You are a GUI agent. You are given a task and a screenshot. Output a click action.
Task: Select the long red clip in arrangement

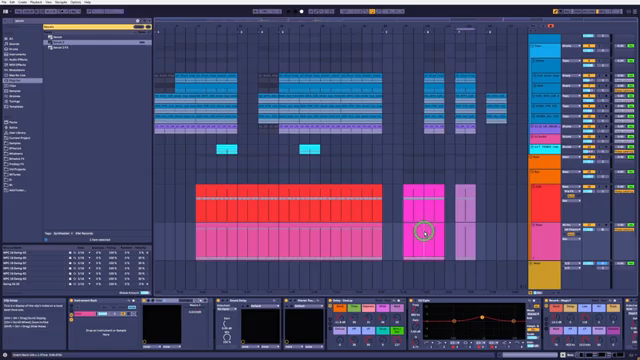tap(289, 203)
